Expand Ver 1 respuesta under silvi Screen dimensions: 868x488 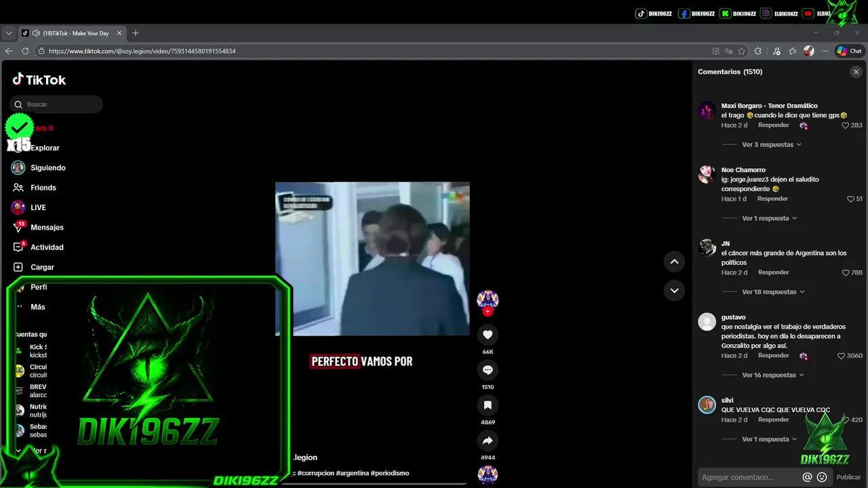tap(770, 439)
